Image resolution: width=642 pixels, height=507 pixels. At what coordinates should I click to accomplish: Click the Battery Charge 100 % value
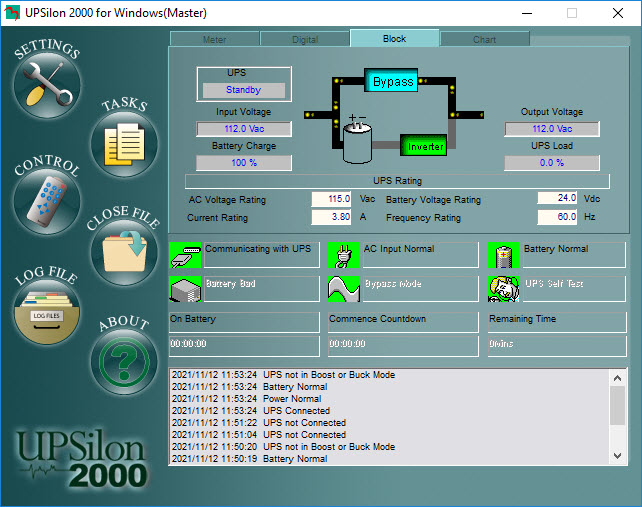(x=244, y=163)
